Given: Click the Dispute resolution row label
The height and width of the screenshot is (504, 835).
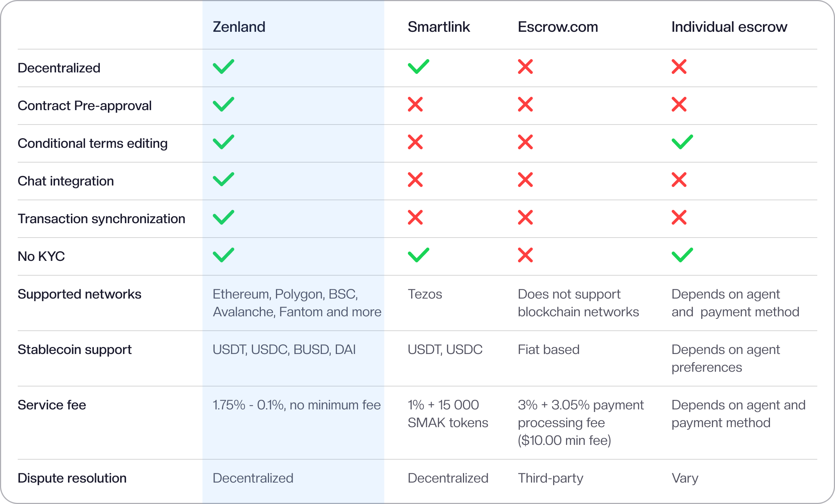Looking at the screenshot, I should click(x=72, y=478).
